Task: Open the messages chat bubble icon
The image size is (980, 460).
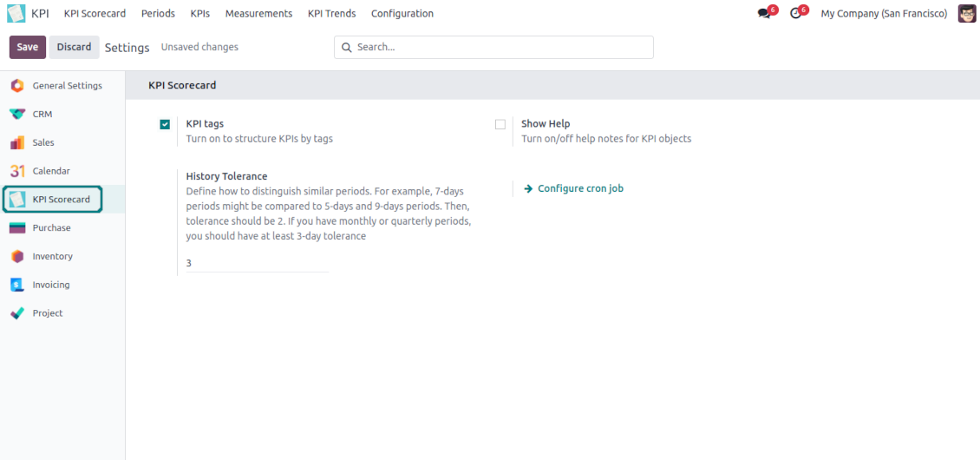Action: (764, 14)
